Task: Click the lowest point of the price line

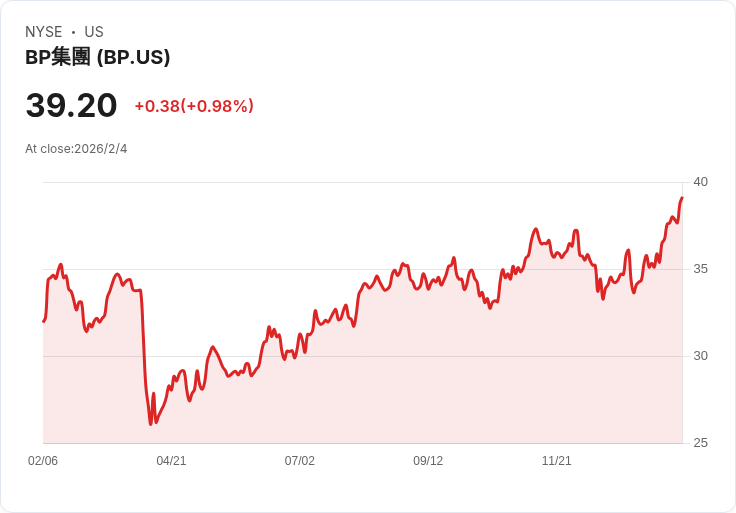Action: [x=151, y=424]
